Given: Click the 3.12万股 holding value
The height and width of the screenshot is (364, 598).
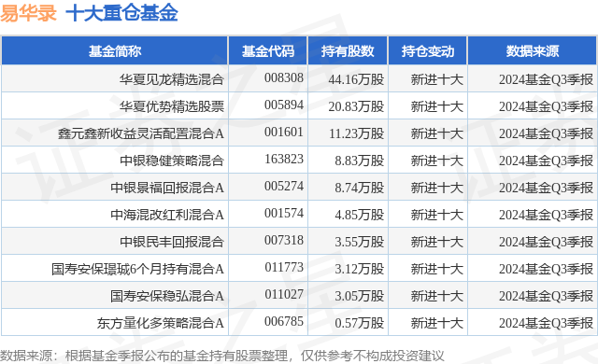Looking at the screenshot, I should pyautogui.click(x=359, y=269).
